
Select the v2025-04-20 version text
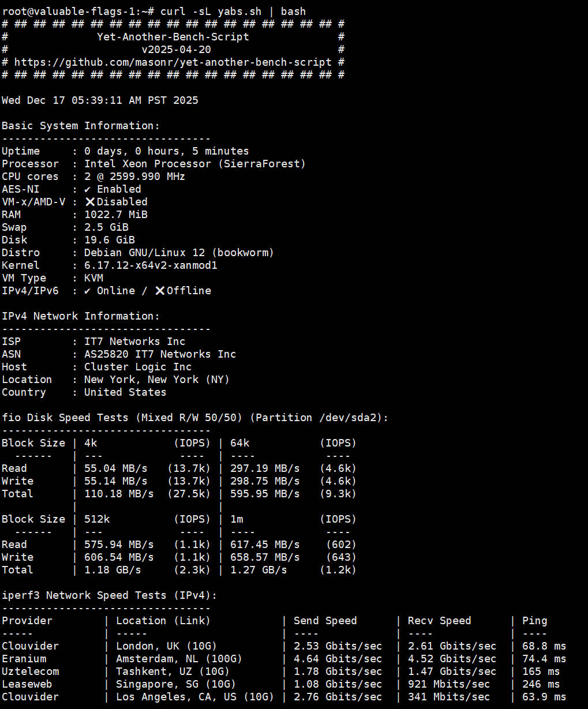(x=176, y=50)
